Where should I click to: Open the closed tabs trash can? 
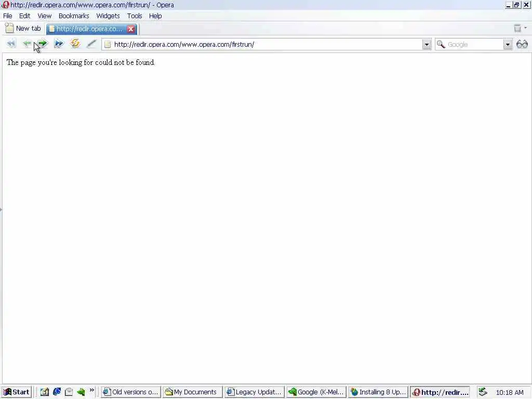[517, 29]
